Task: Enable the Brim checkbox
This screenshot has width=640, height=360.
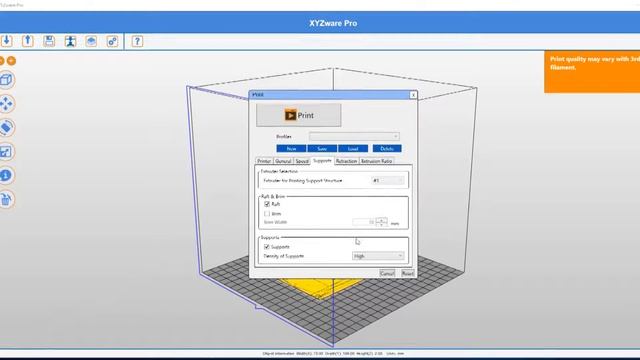Action: 267,213
